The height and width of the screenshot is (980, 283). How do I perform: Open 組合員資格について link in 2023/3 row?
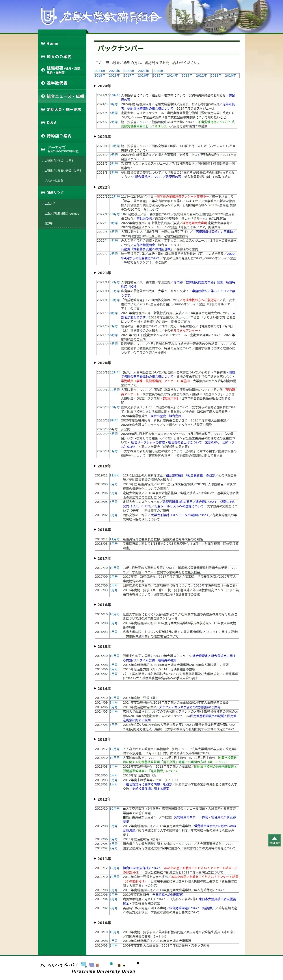tap(149, 177)
